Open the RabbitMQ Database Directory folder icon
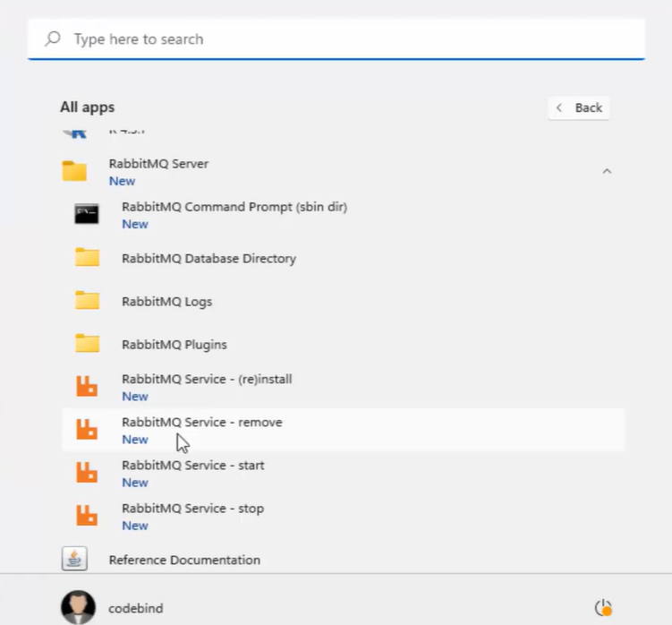672x625 pixels. tap(88, 257)
